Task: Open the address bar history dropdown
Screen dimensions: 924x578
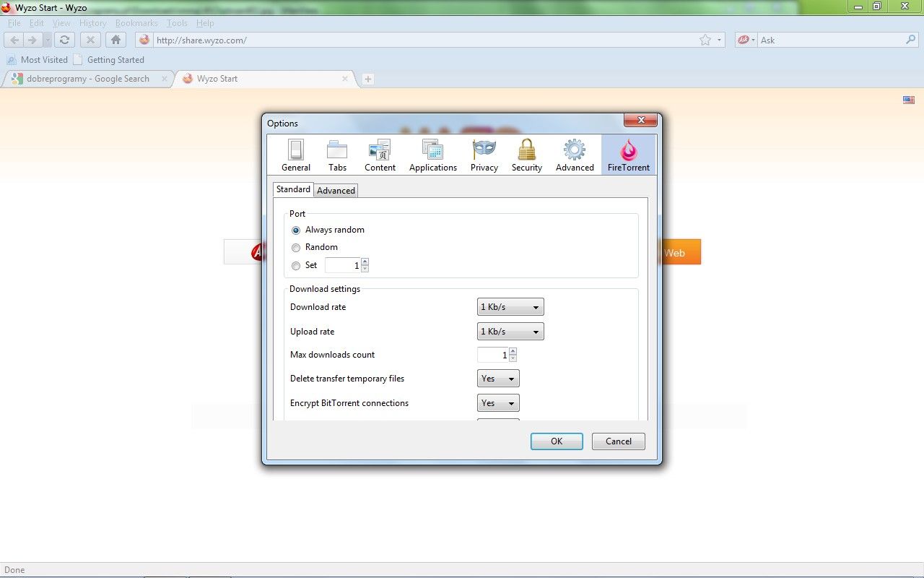Action: coord(720,40)
